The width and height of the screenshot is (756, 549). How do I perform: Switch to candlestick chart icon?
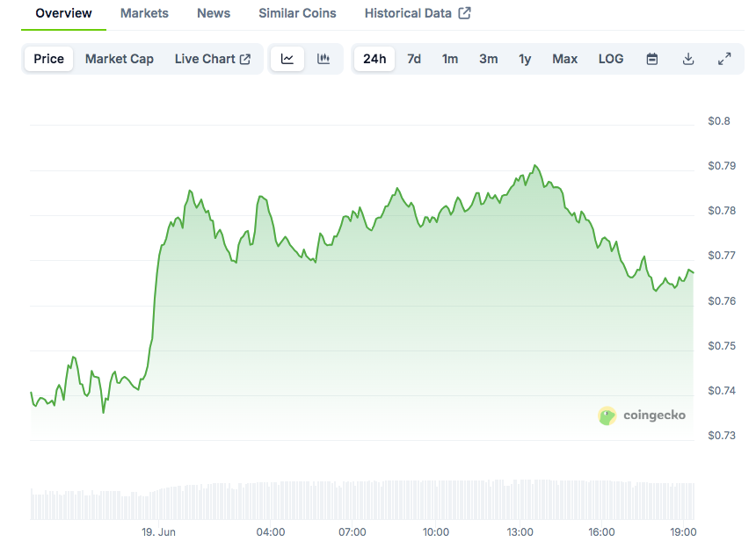(x=323, y=59)
